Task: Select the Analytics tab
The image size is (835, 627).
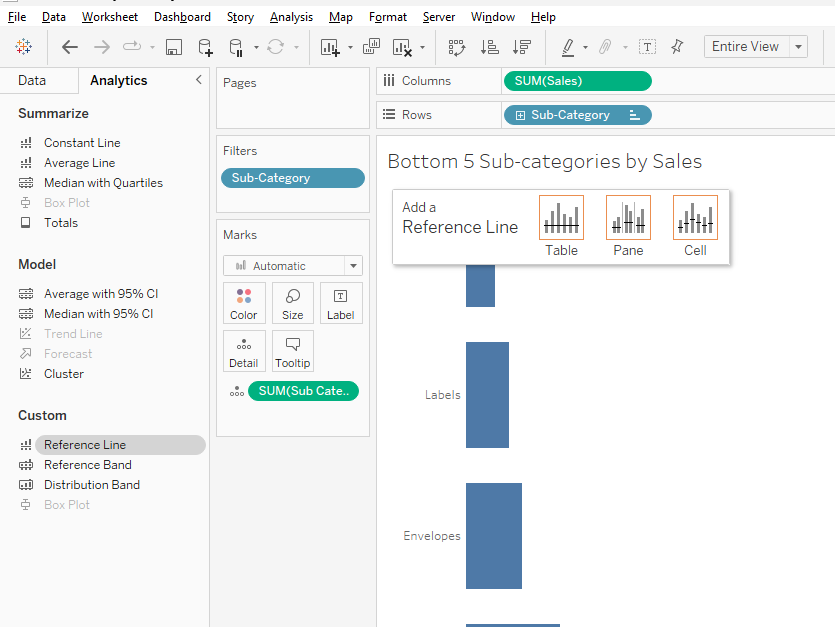Action: click(x=119, y=80)
